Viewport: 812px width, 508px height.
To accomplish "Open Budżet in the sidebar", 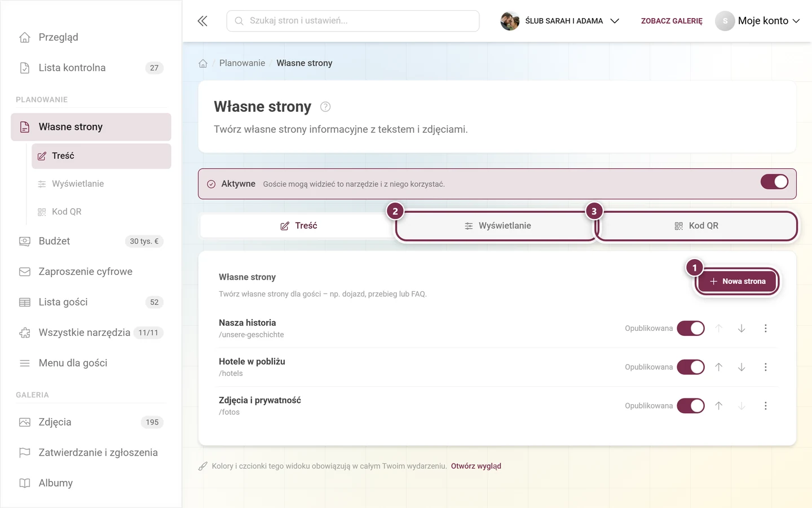I will pyautogui.click(x=91, y=241).
